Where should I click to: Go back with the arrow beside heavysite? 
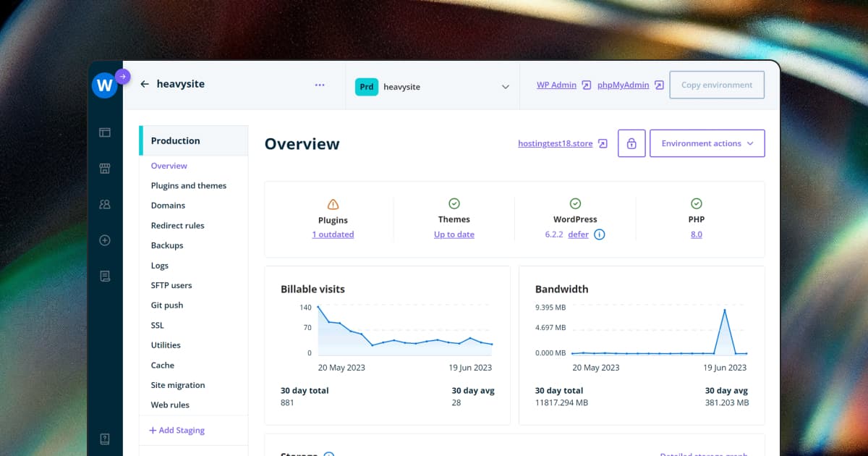145,84
